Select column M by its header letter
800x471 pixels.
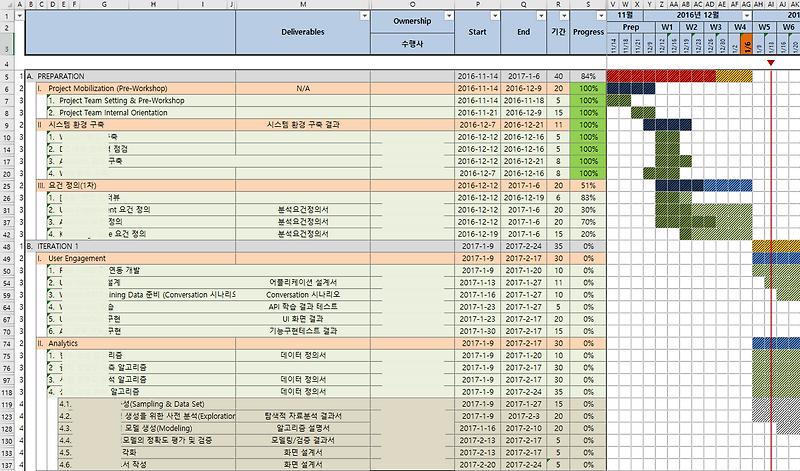tap(303, 5)
